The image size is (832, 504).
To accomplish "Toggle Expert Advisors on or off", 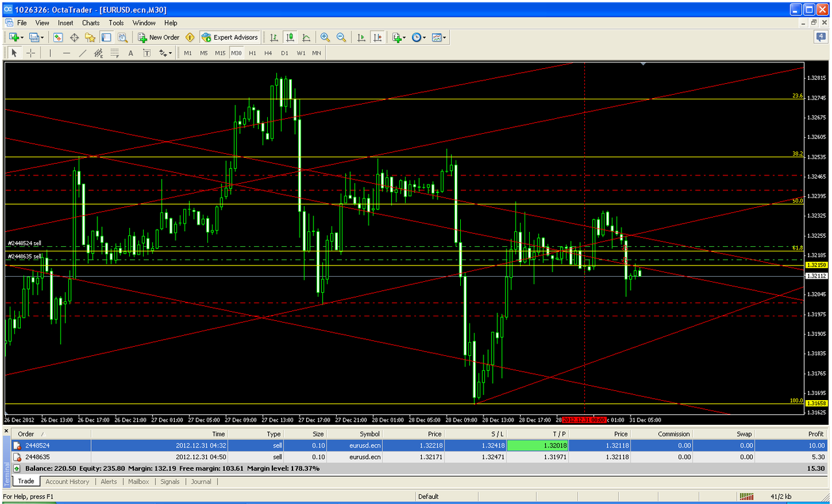I will 230,37.
